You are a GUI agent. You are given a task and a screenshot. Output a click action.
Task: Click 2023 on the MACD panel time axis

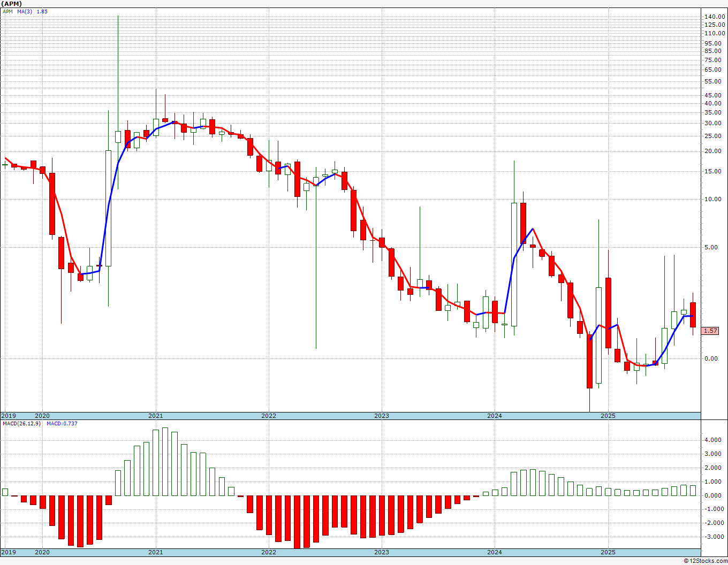[x=382, y=552]
